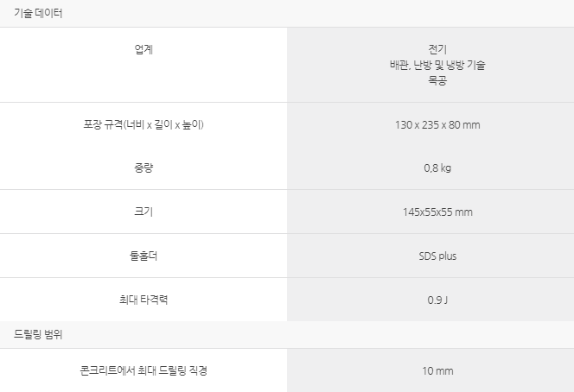Image resolution: width=574 pixels, height=392 pixels.
Task: Click the 목공 industry value
Action: 437,80
